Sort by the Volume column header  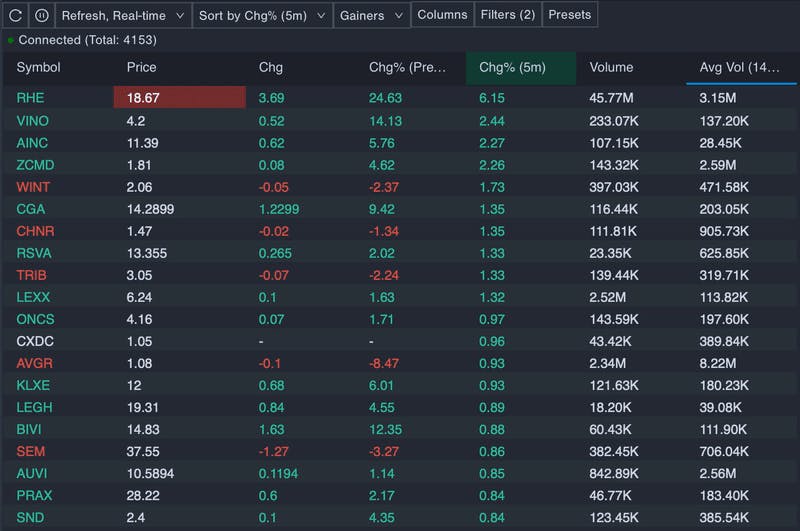[611, 68]
